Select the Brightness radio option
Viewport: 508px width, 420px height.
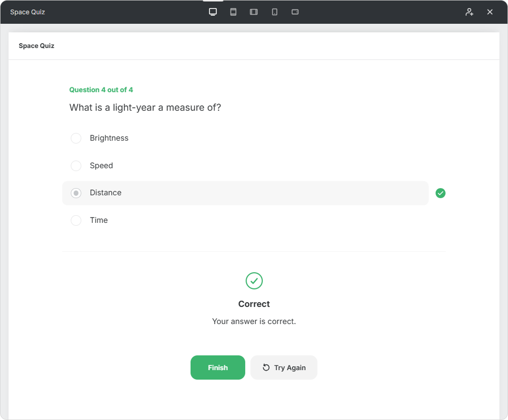click(76, 138)
